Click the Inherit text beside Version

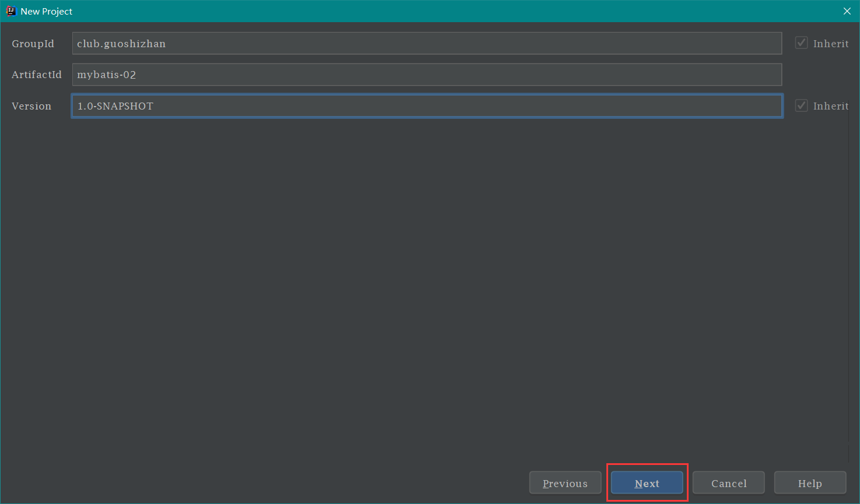coord(830,106)
